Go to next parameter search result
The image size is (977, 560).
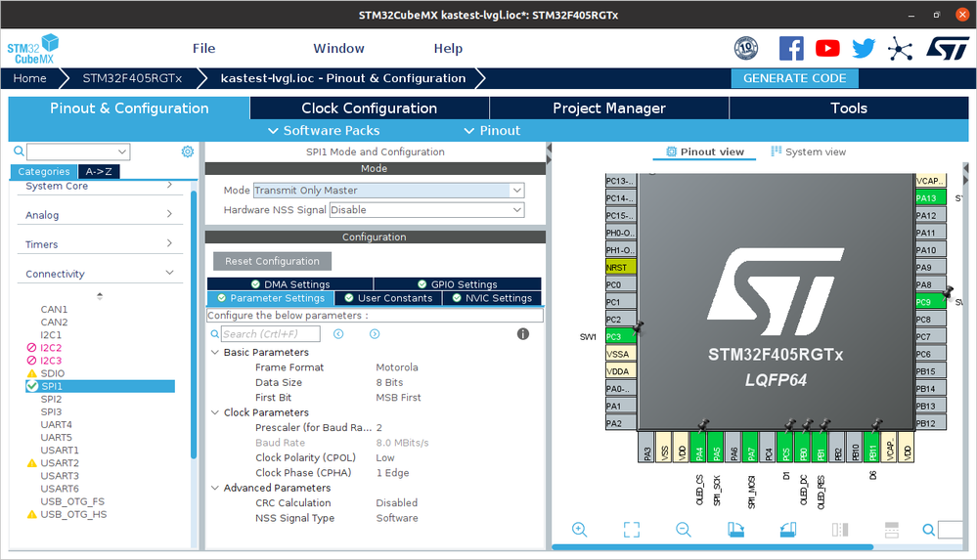pyautogui.click(x=375, y=334)
